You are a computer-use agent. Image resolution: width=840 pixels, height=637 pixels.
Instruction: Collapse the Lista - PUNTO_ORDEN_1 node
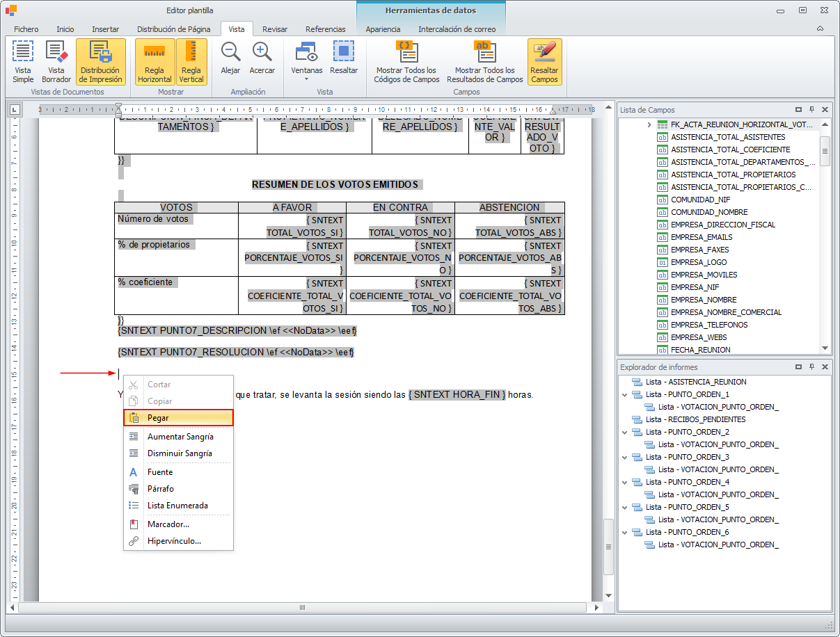coord(624,394)
